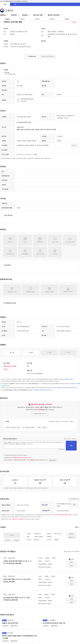Open 관리직 모집 job listing

[x=17, y=581]
